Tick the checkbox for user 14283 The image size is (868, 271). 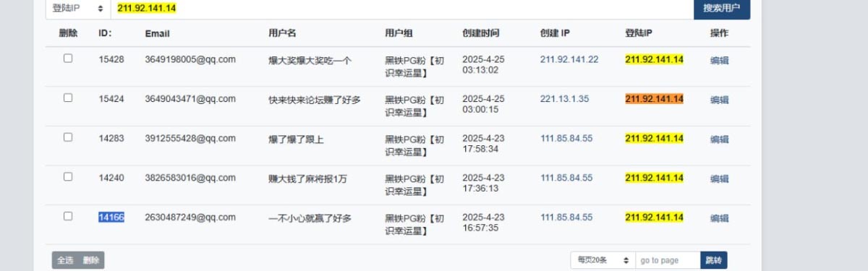point(68,137)
